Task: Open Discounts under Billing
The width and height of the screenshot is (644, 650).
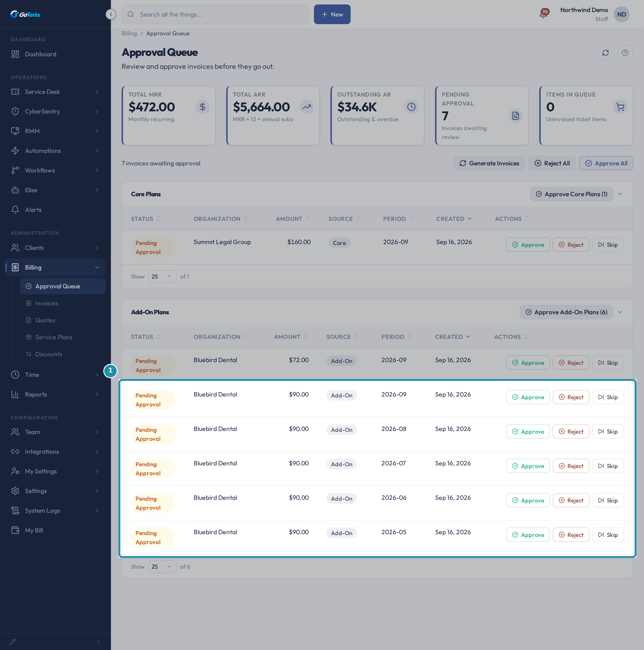Action: (x=63, y=354)
